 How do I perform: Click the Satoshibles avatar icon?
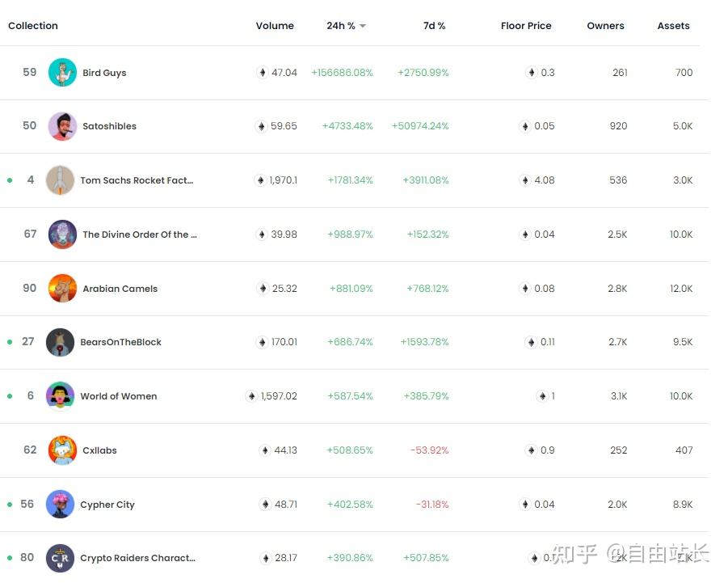click(x=62, y=126)
